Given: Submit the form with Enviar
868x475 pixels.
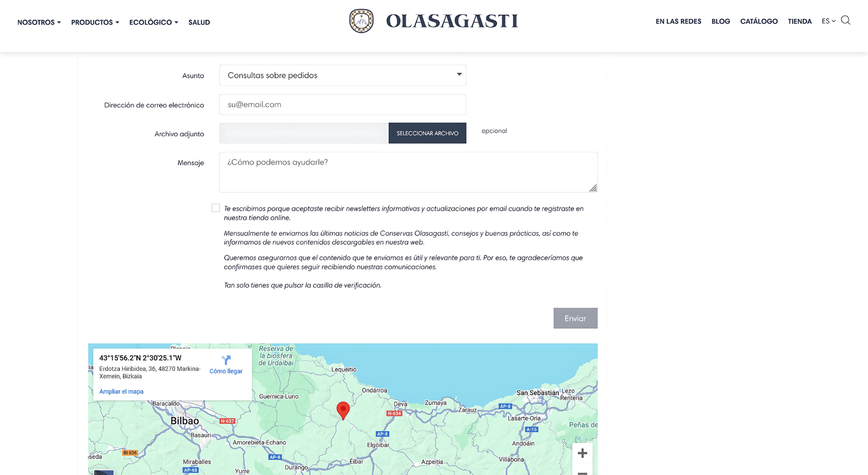Looking at the screenshot, I should [575, 318].
